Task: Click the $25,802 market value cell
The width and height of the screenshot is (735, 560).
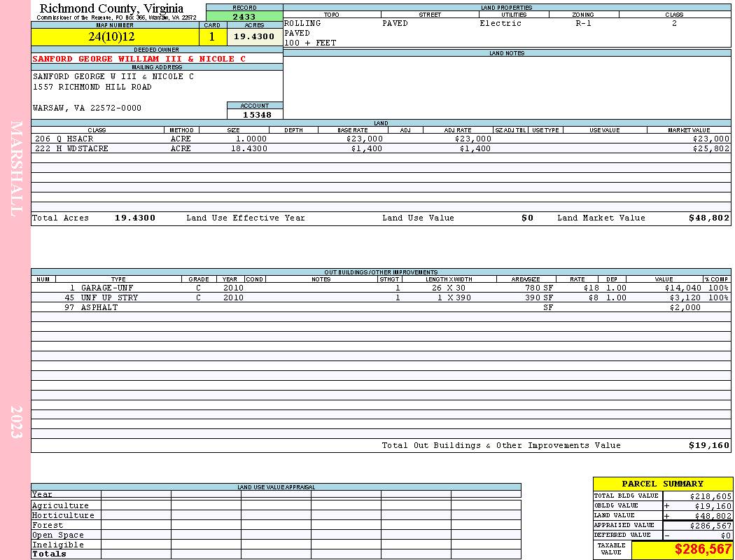Action: coord(710,148)
